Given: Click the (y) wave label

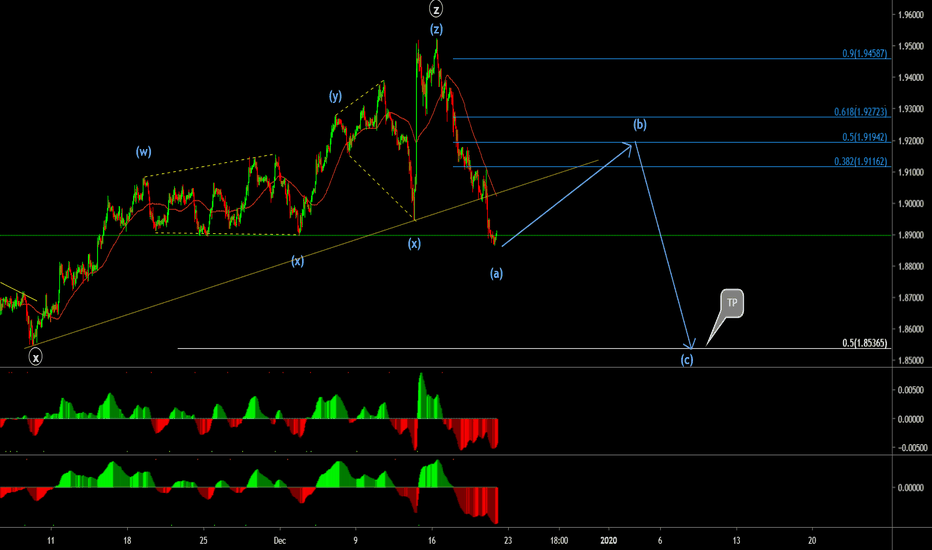Looking at the screenshot, I should [x=335, y=96].
